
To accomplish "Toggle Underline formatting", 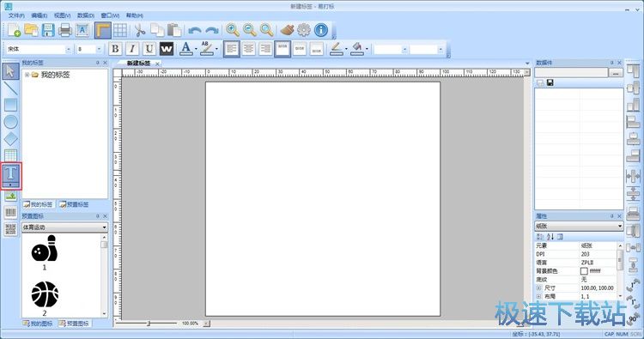I will [x=149, y=49].
